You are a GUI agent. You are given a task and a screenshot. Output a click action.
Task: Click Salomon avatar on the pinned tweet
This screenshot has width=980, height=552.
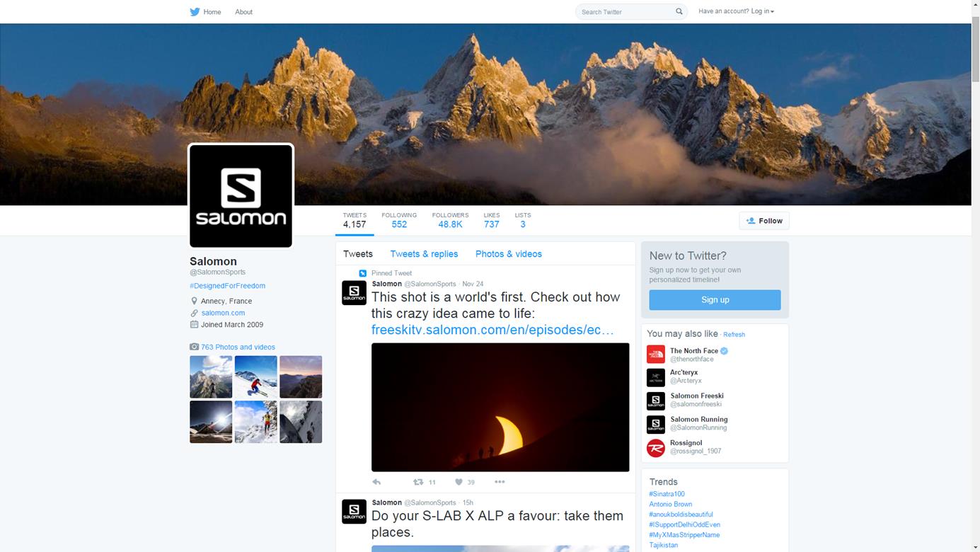(354, 292)
